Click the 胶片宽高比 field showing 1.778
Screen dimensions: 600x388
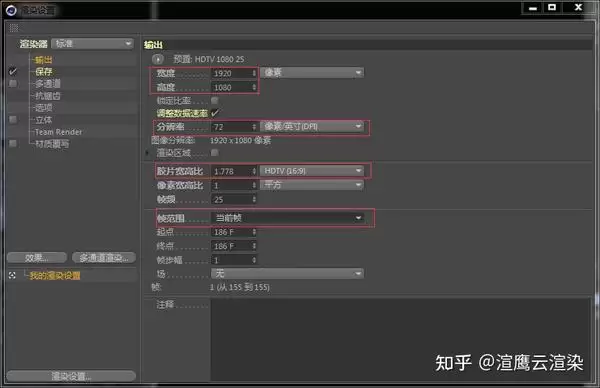[x=231, y=171]
